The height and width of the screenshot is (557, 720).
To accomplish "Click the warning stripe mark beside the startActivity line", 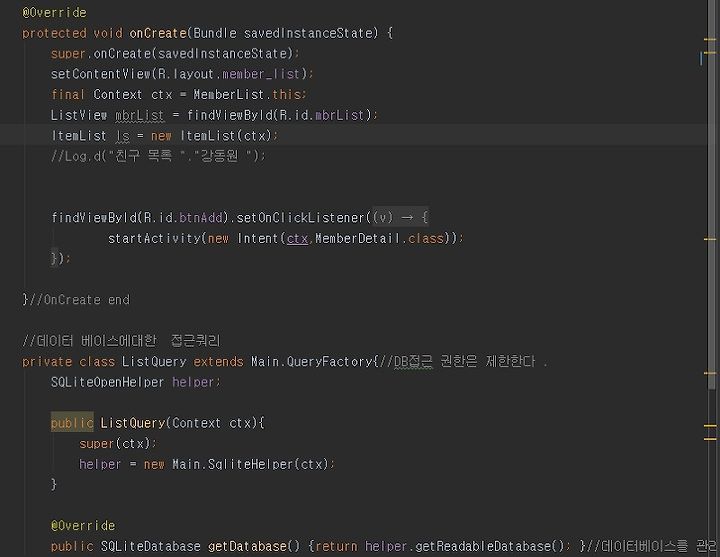I will [710, 239].
